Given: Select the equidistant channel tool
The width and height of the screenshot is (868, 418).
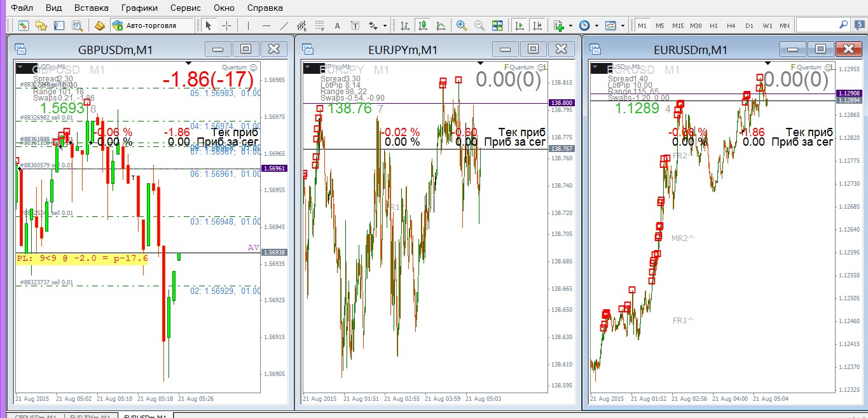Looking at the screenshot, I should pos(301,25).
